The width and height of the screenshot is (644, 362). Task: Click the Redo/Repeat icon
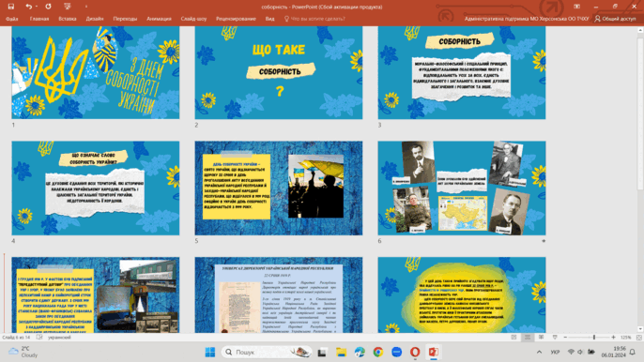48,7
